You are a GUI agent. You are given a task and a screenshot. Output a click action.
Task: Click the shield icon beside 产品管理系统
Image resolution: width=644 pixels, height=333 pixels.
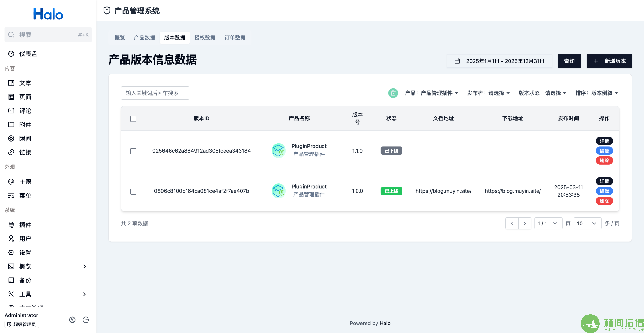pos(107,10)
